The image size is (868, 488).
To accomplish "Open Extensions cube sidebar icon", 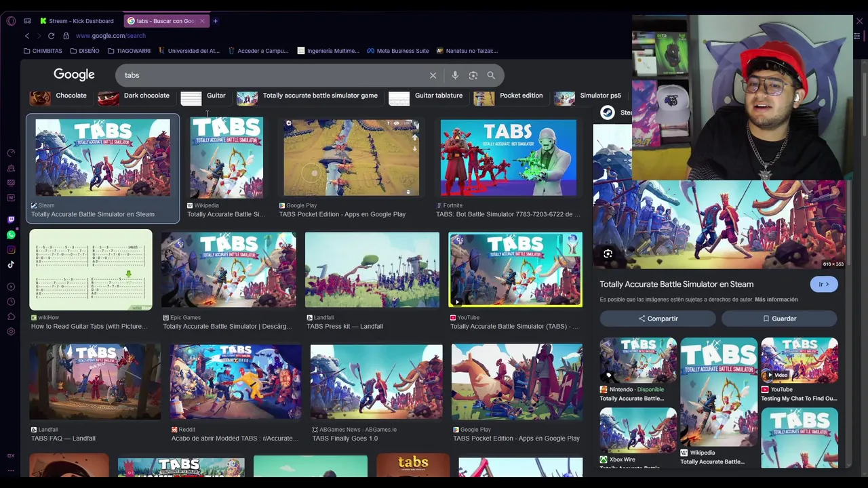I will pos(11,317).
